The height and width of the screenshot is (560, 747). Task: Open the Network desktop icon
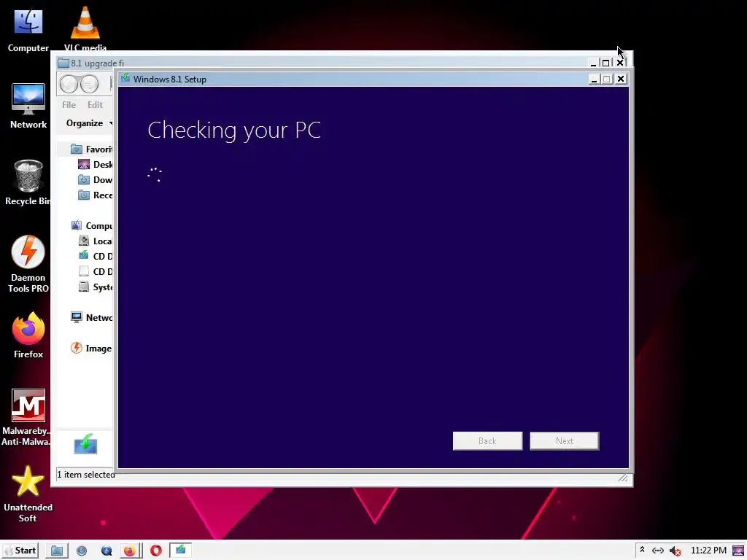click(x=28, y=106)
